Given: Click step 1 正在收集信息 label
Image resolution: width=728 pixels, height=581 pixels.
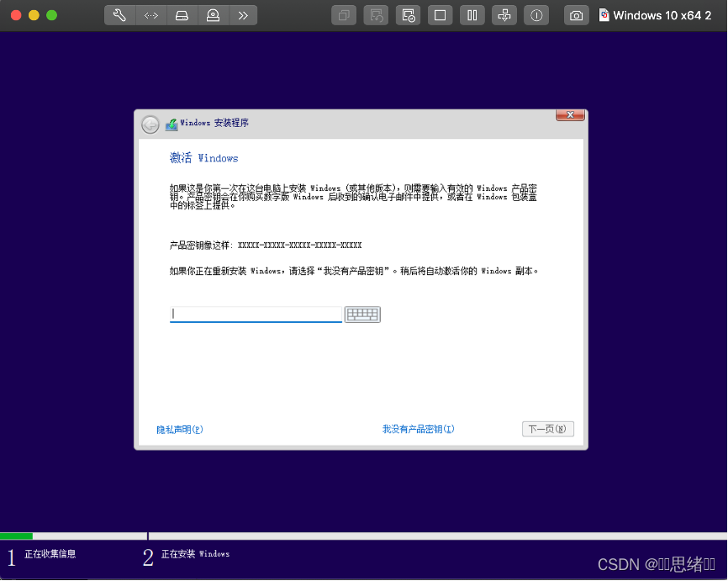Looking at the screenshot, I should point(50,553).
